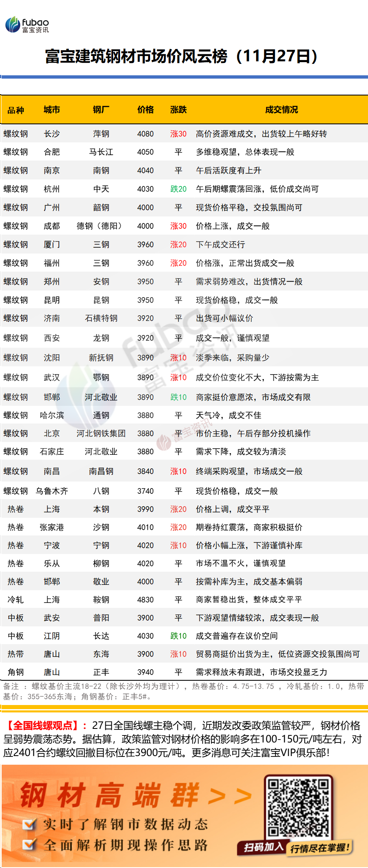
Task: Select the 石家庄 city cell
Action: [x=52, y=451]
